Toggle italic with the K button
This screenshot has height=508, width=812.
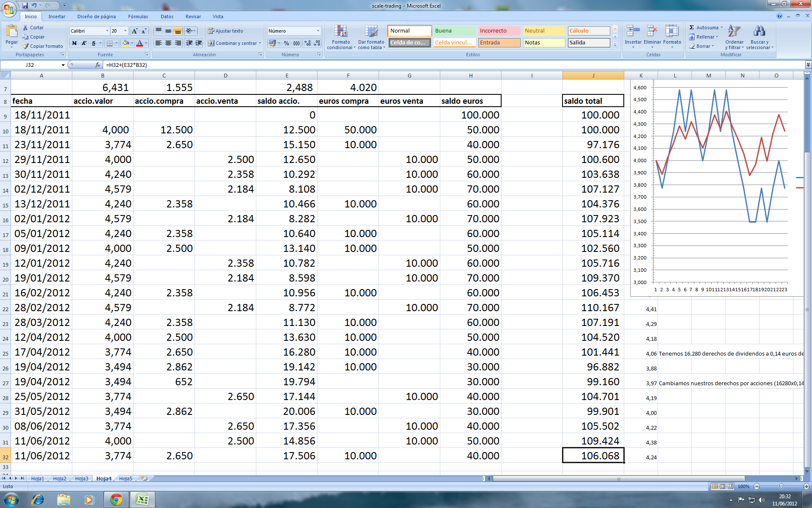point(84,43)
